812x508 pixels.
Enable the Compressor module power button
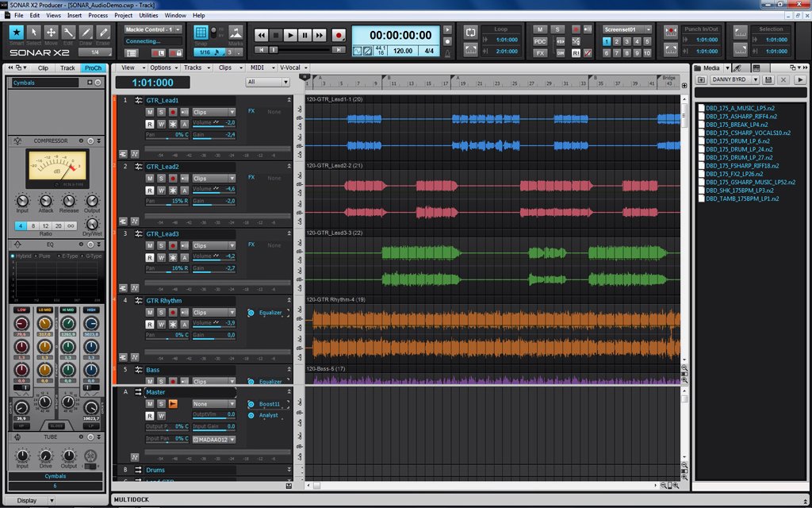pyautogui.click(x=90, y=141)
